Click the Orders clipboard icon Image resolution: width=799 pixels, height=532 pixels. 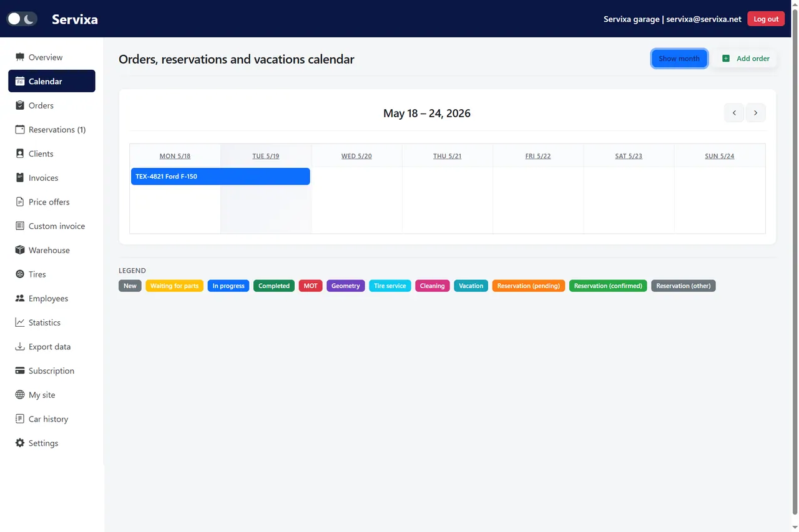tap(20, 105)
